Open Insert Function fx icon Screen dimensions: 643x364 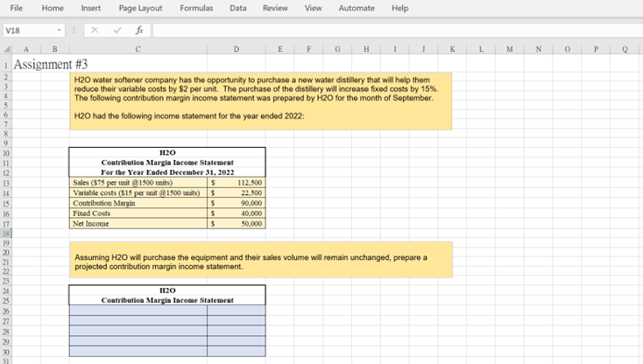pyautogui.click(x=139, y=30)
